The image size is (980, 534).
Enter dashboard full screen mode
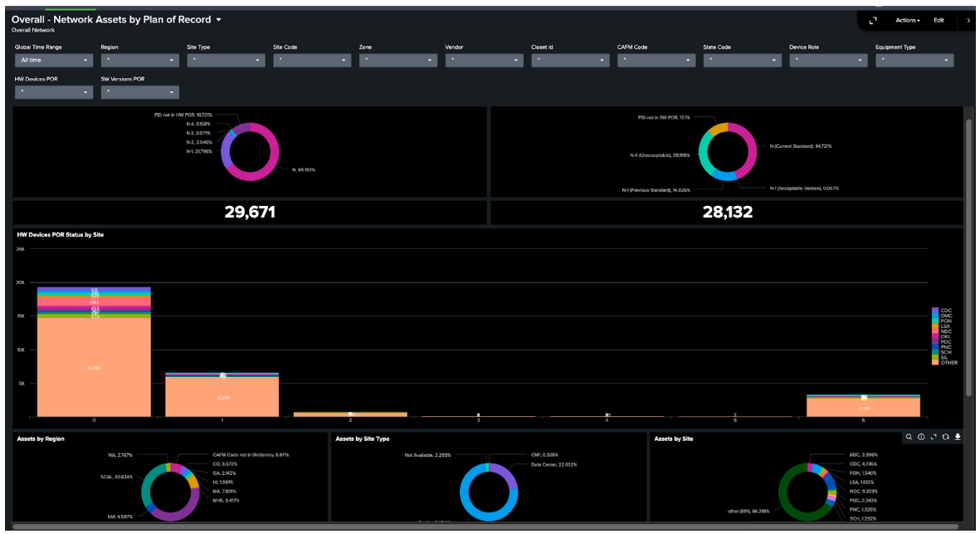(872, 20)
